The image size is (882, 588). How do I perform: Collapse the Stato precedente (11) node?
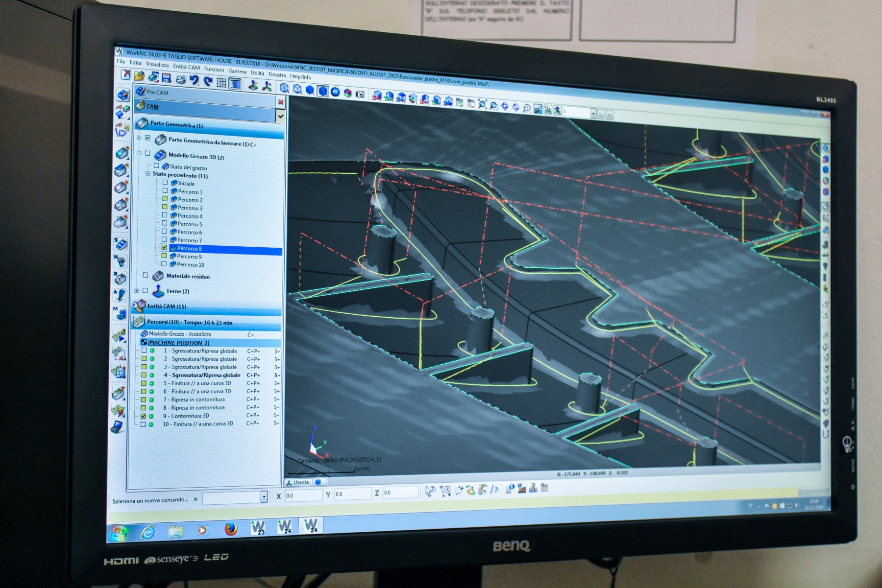(x=147, y=174)
